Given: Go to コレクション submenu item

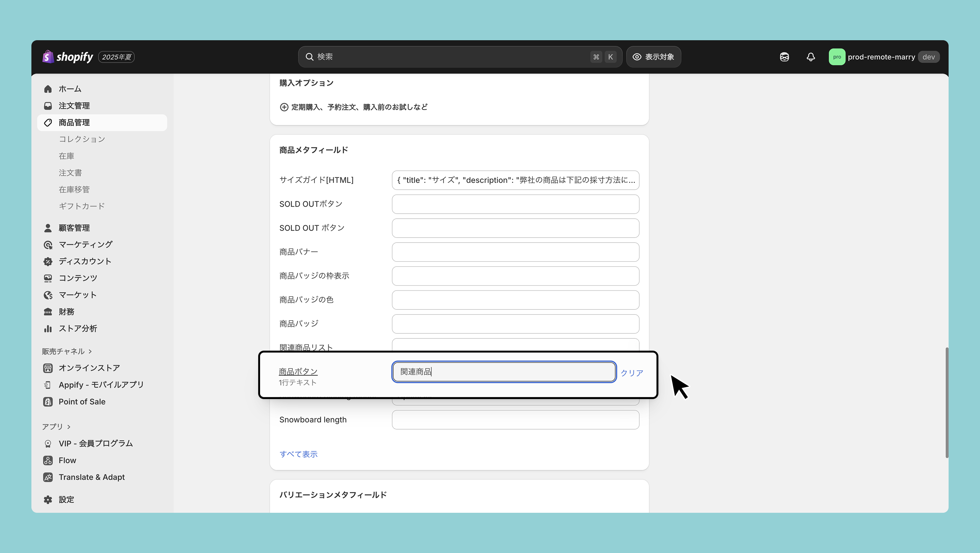Looking at the screenshot, I should coord(82,139).
